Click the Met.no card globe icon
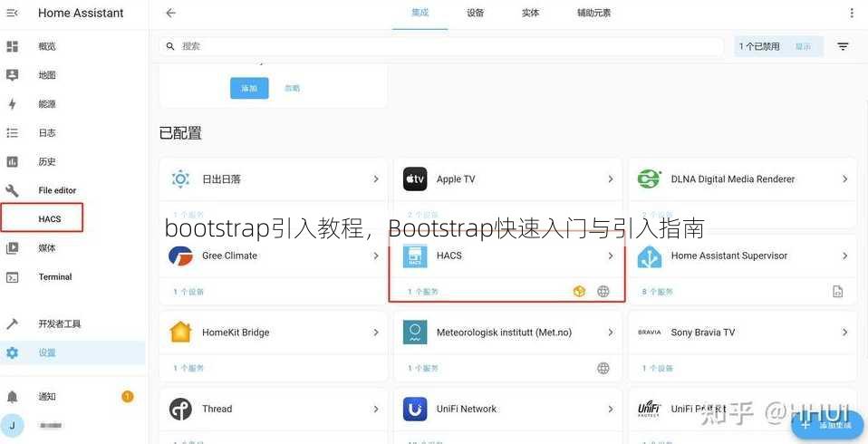The height and width of the screenshot is (444, 868). [x=603, y=368]
